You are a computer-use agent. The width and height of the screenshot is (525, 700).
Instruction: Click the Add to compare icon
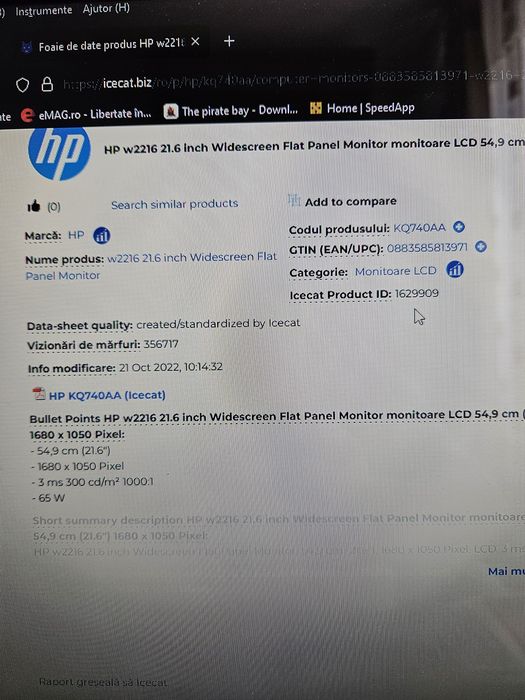[x=294, y=201]
